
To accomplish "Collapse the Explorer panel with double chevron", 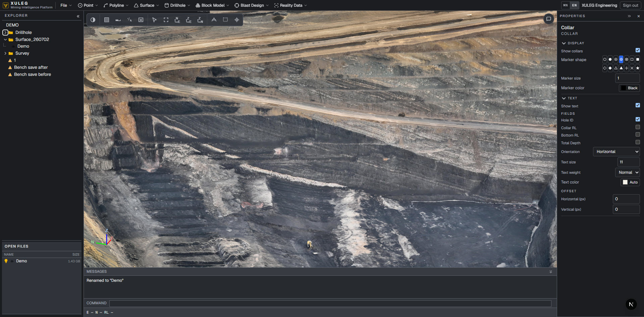I will coord(78,16).
